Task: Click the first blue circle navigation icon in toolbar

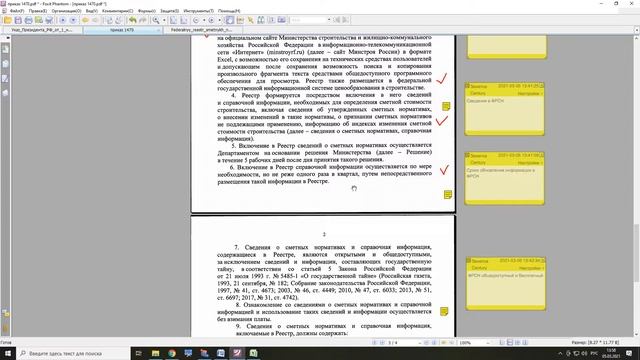Action: pyautogui.click(x=62, y=20)
